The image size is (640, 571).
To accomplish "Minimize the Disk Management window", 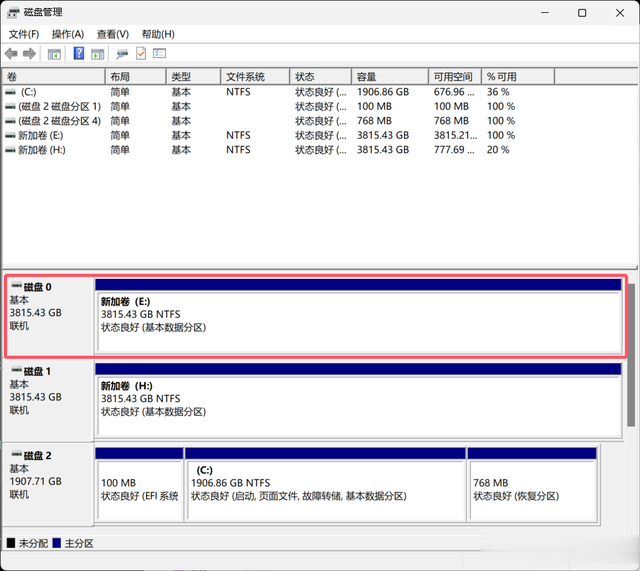I will tap(545, 13).
